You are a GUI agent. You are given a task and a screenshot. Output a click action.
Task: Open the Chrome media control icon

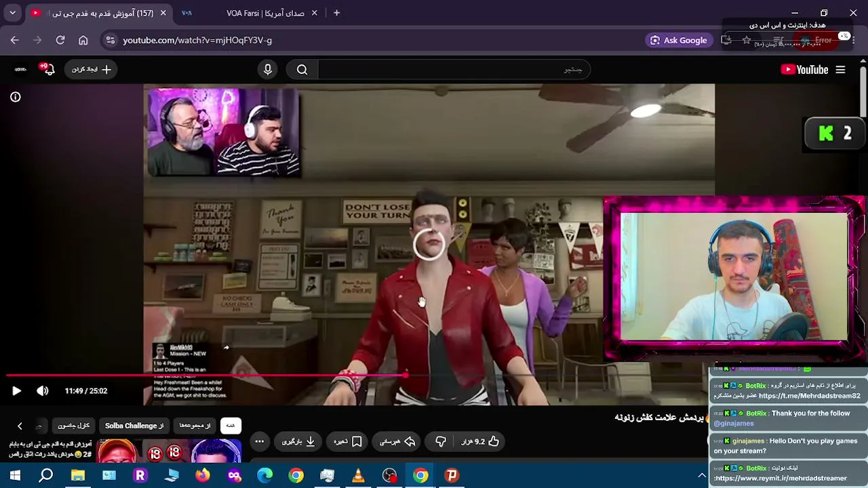tap(778, 40)
